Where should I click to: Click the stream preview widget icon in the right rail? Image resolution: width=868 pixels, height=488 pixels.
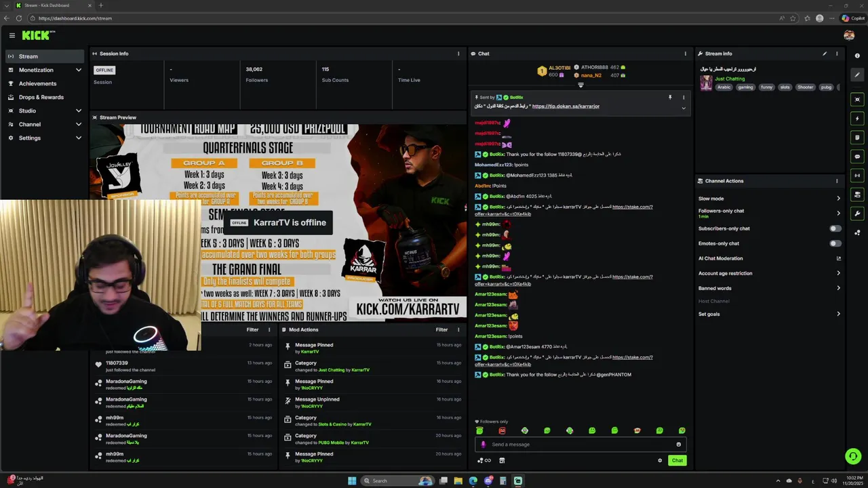pos(857,100)
